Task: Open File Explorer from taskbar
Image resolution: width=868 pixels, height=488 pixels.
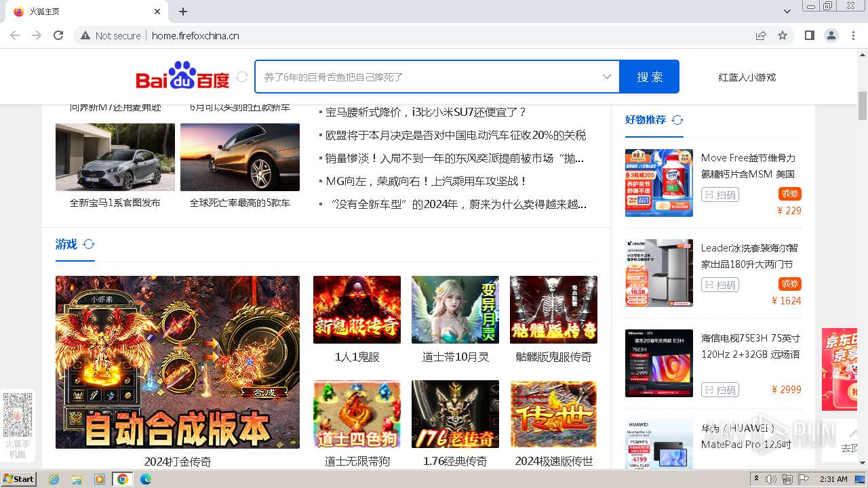Action: pyautogui.click(x=77, y=479)
